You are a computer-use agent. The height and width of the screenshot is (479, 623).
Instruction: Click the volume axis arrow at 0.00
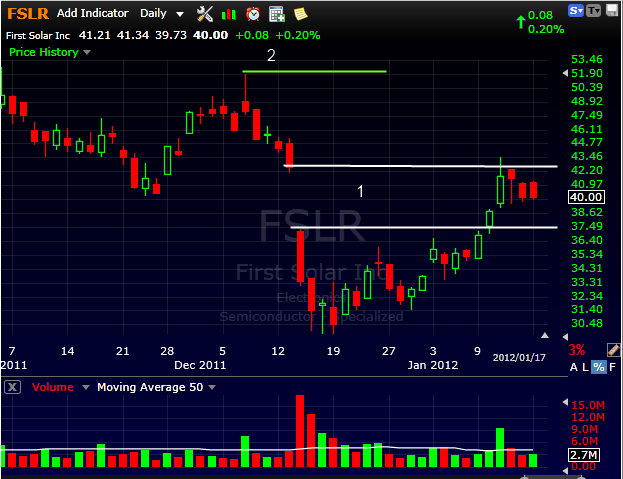pos(565,471)
